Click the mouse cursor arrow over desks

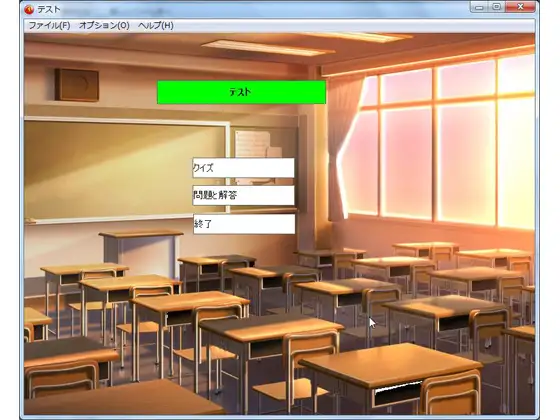[x=372, y=323]
